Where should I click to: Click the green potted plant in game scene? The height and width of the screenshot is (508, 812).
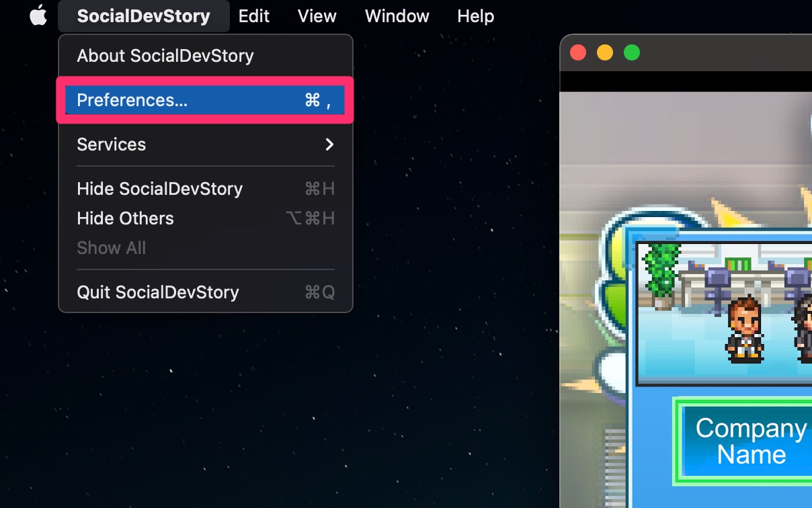662,277
